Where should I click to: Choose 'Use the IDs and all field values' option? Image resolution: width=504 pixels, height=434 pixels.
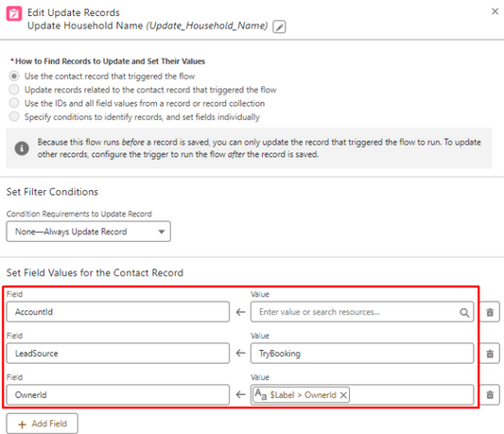click(x=14, y=103)
